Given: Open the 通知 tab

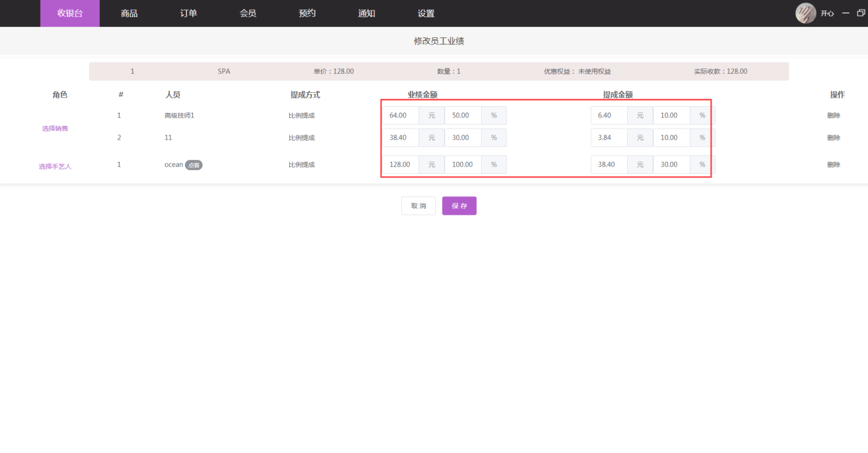Looking at the screenshot, I should coord(366,13).
